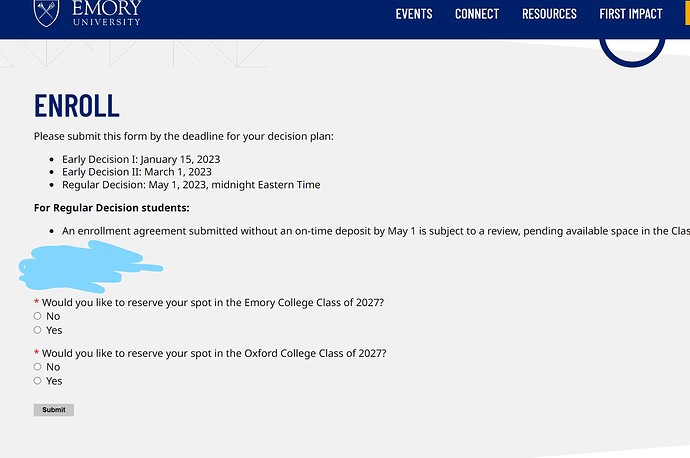Click the Oxford College reserve-spot question label
This screenshot has width=690, height=458.
click(213, 353)
